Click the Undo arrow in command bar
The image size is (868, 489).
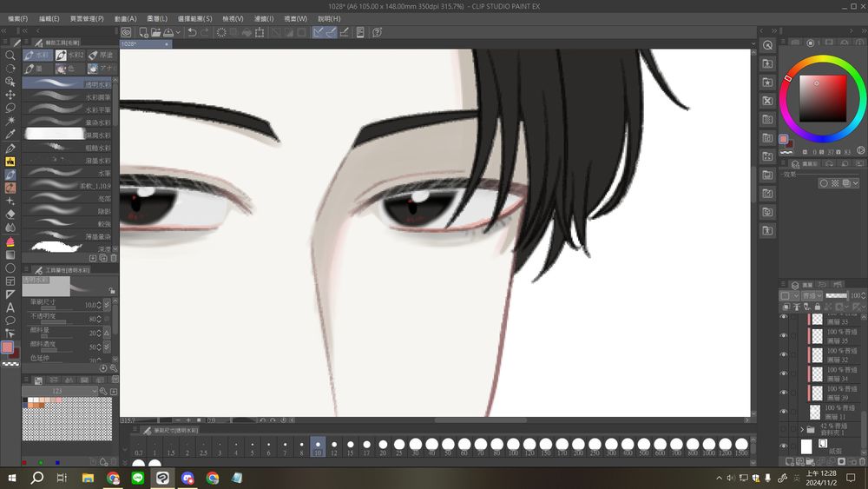pos(192,32)
